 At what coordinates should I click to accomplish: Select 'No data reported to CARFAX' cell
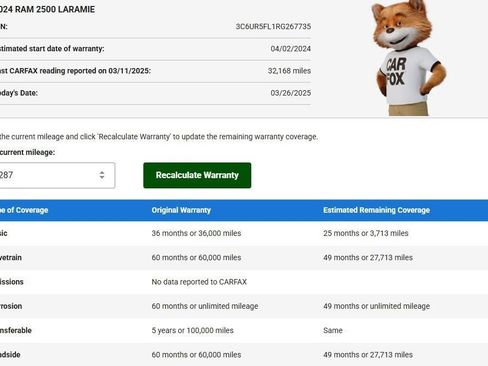[199, 282]
